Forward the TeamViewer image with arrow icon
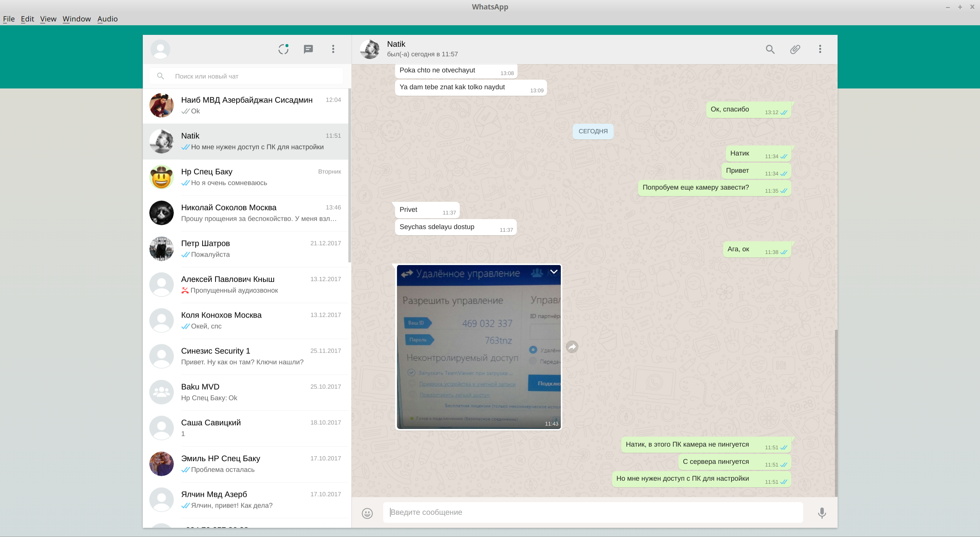Screen dimensions: 980x537 (572, 347)
